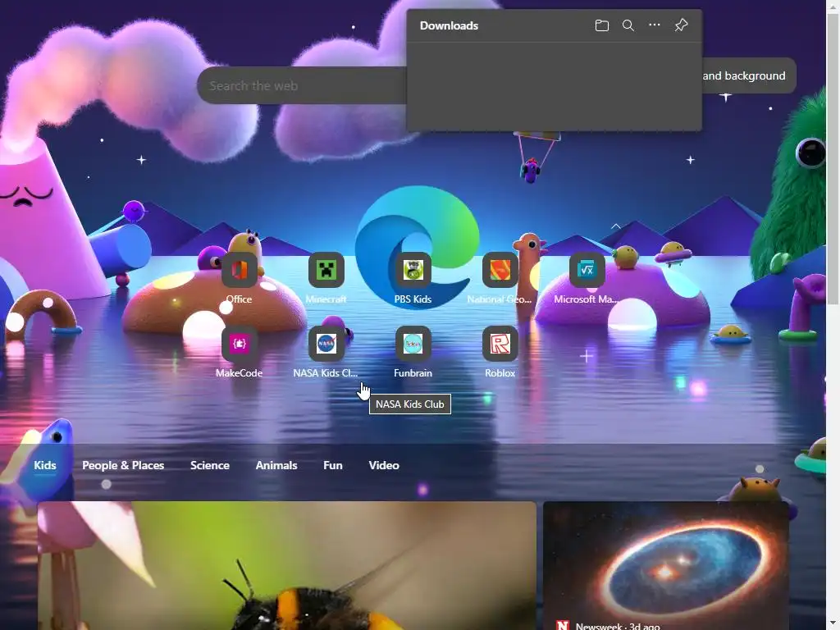
Task: Open the Office quick link tile
Action: [x=239, y=279]
